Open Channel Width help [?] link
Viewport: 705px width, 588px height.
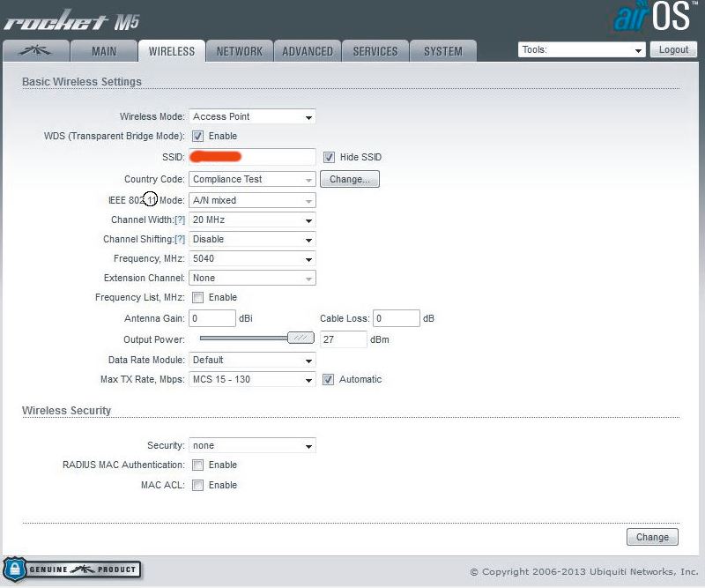(x=180, y=220)
